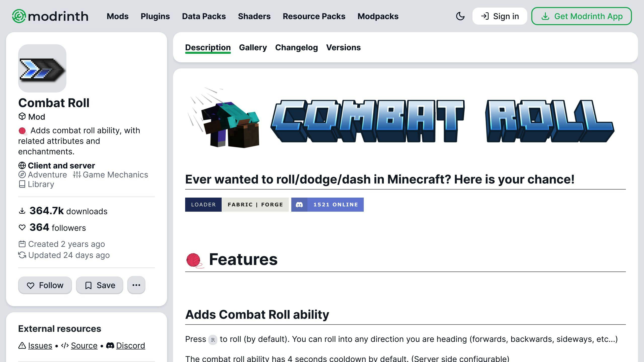Click the globe icon by Client and server
Image resolution: width=644 pixels, height=362 pixels.
coord(22,165)
